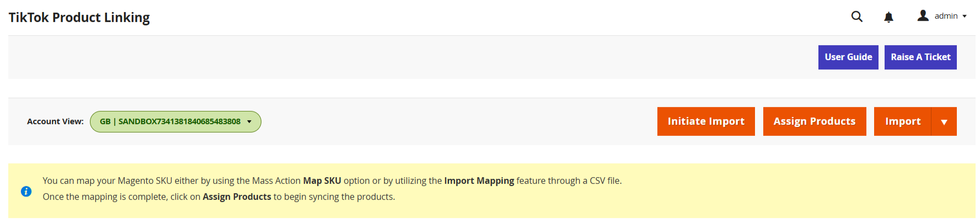The image size is (980, 222).
Task: Click the Account View label
Action: 55,121
